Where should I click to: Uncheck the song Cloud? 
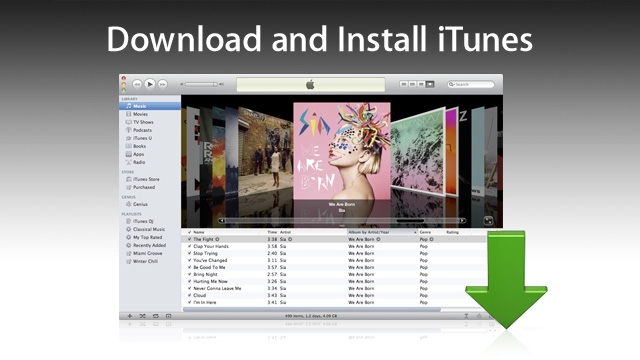point(189,295)
